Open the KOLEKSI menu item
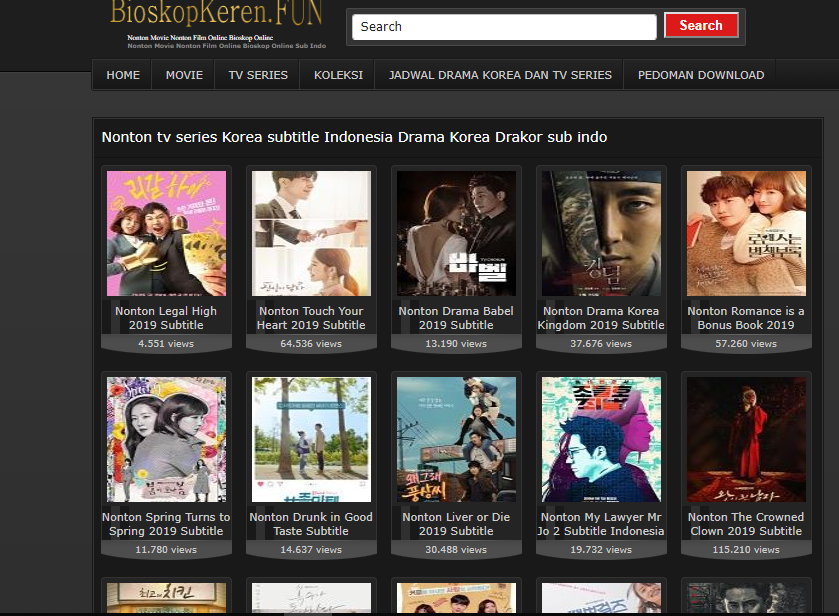Image resolution: width=839 pixels, height=616 pixels. click(x=338, y=75)
